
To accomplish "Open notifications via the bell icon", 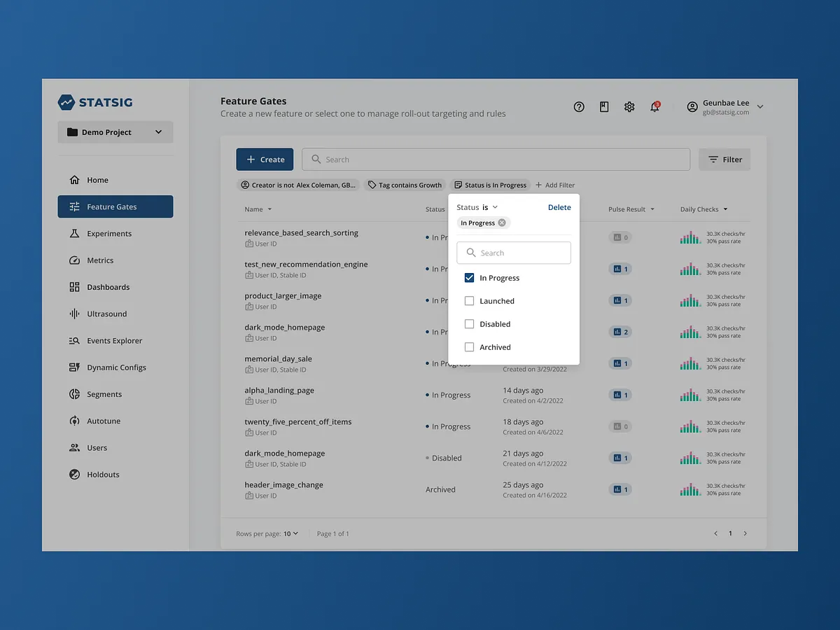I will [654, 106].
